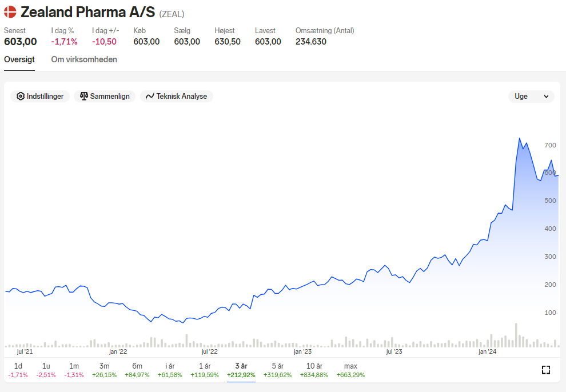Click the I dag +/- value -10,50
Viewport: 566px width, 392px height.
[104, 42]
